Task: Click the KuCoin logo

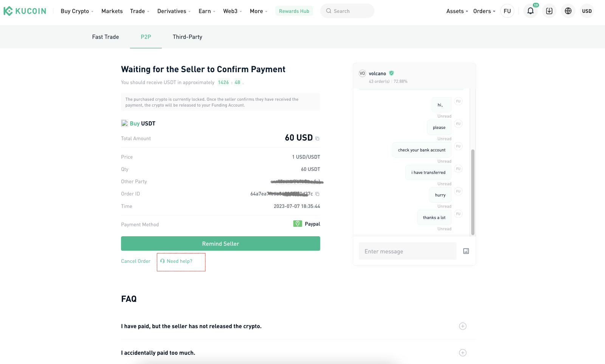Action: click(x=25, y=11)
